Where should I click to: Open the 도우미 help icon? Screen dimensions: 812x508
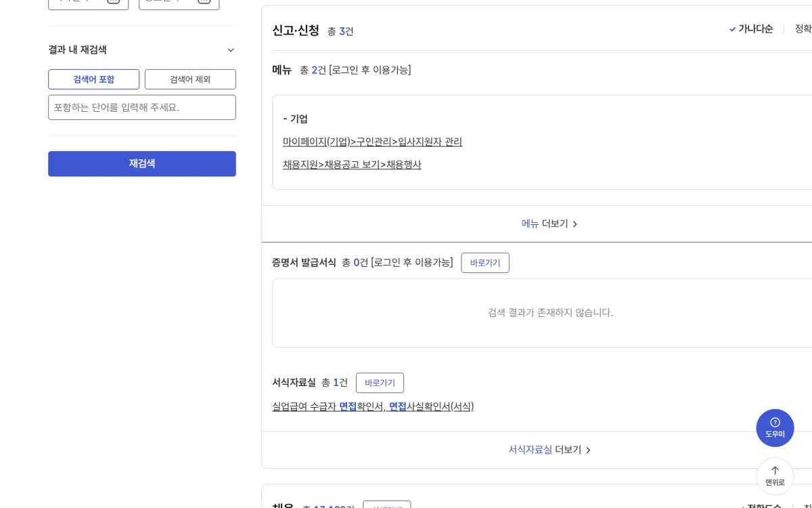pyautogui.click(x=775, y=427)
